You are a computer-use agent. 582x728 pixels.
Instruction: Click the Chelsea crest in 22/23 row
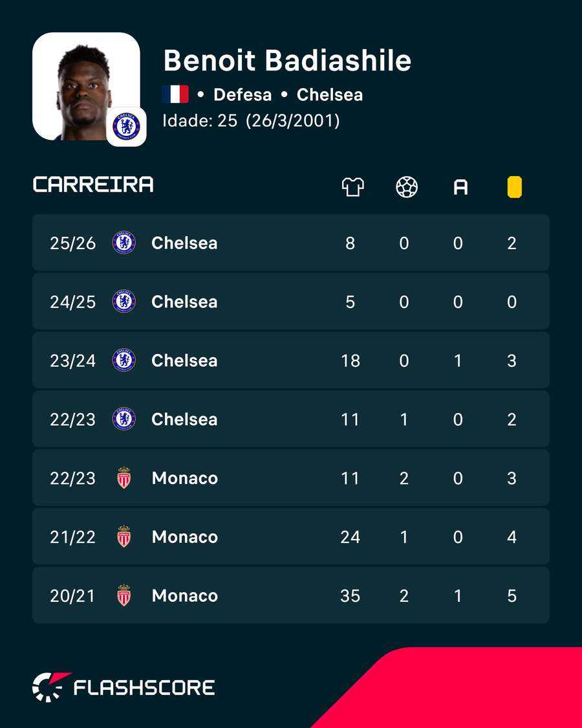pos(124,419)
